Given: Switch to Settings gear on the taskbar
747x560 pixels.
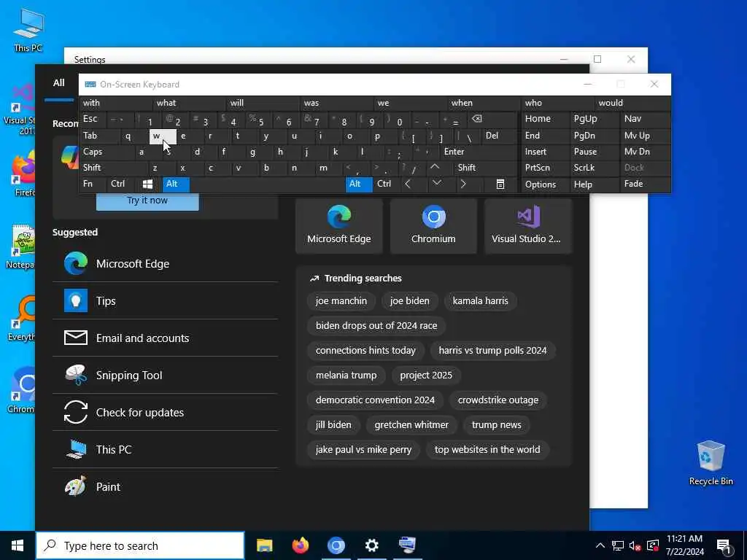Looking at the screenshot, I should click(371, 545).
